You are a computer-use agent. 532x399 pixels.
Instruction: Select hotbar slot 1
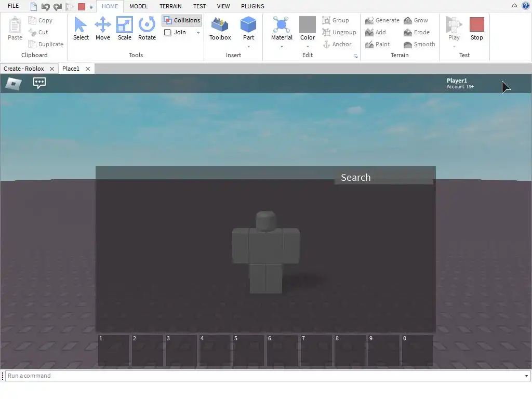click(x=113, y=351)
